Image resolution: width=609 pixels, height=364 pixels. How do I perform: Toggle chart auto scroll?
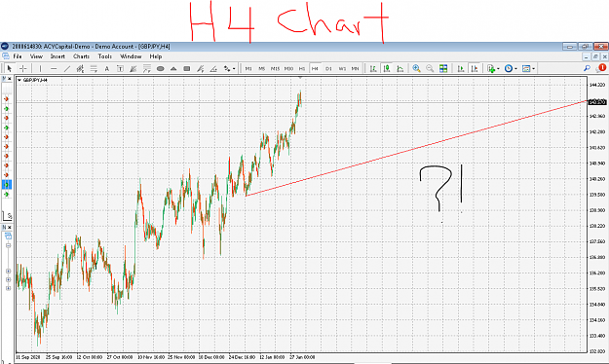point(461,69)
